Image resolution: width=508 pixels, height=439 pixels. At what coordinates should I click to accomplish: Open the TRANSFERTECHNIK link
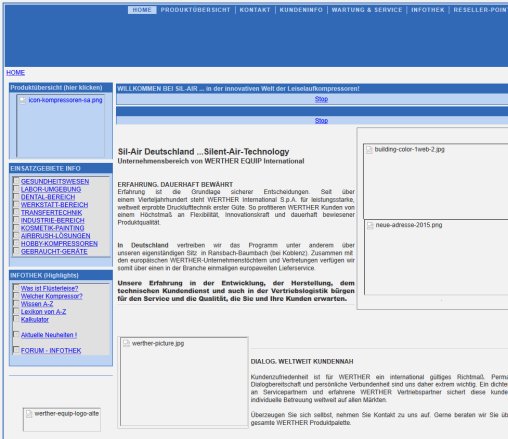click(51, 213)
